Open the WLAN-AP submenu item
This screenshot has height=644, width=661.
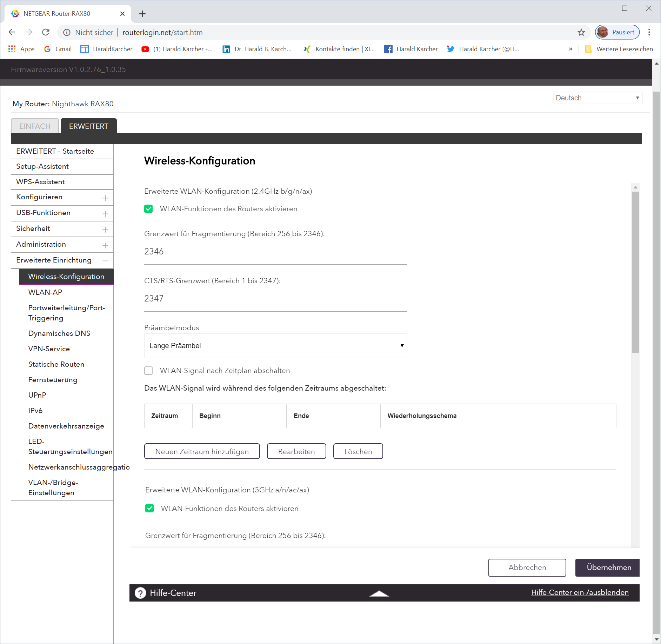click(x=45, y=292)
